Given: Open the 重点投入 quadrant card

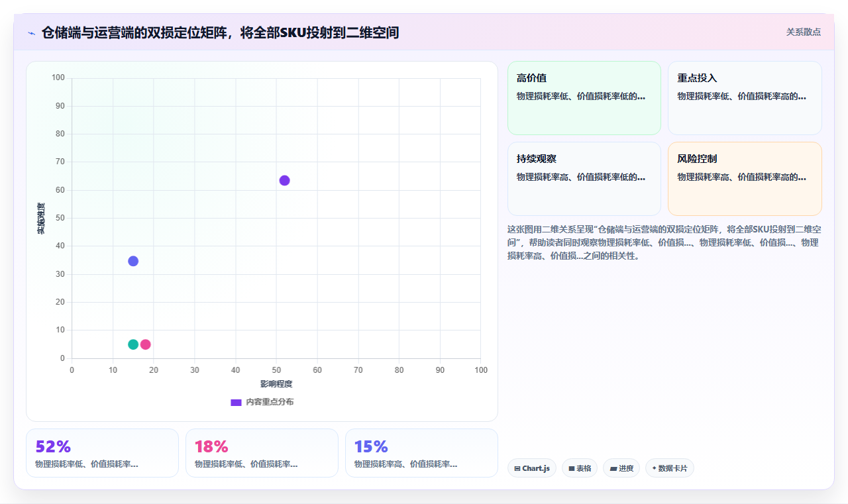Looking at the screenshot, I should (x=745, y=98).
